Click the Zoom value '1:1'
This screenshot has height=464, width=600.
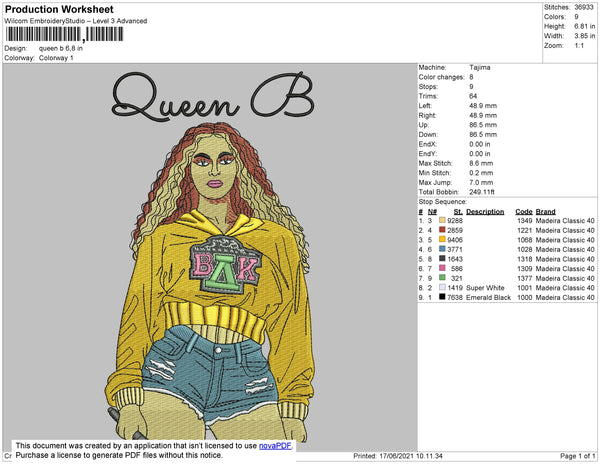pos(579,46)
